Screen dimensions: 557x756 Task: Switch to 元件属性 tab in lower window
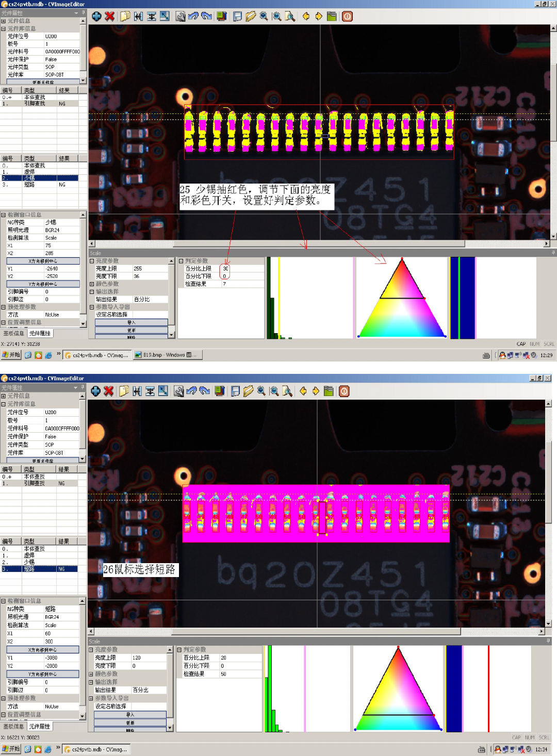click(40, 726)
